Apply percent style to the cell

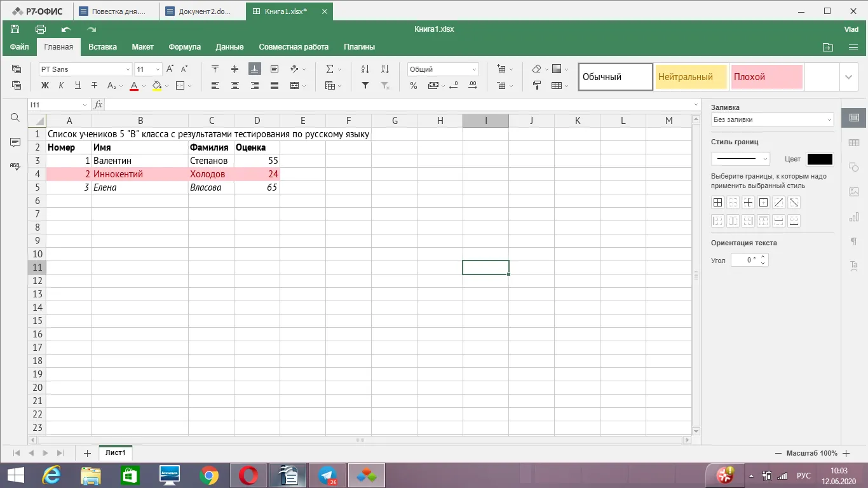click(x=414, y=86)
